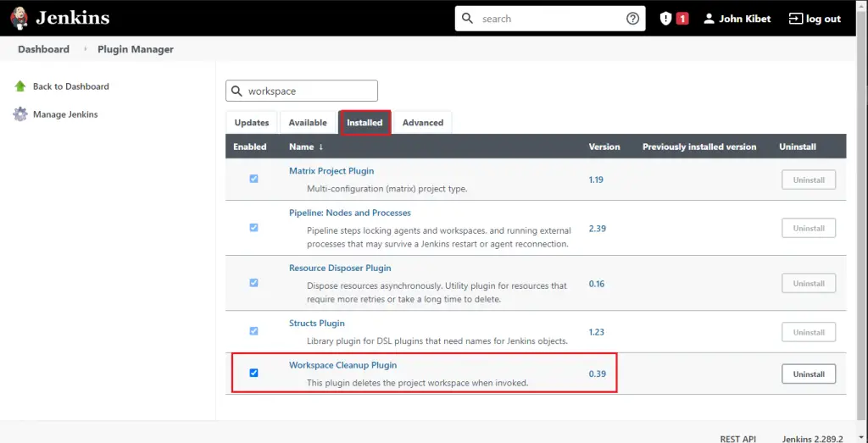Toggle Structs Plugin enabled checkbox

point(253,330)
